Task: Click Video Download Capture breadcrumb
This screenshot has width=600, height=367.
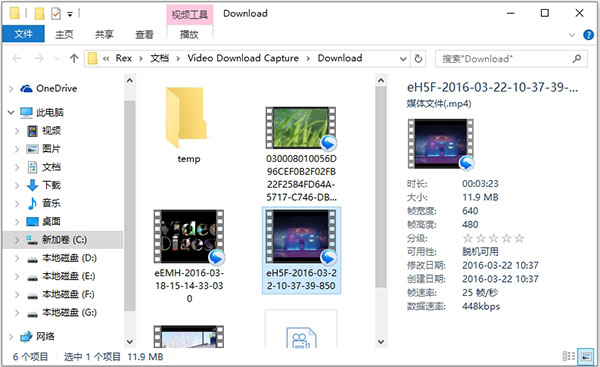Action: [243, 58]
